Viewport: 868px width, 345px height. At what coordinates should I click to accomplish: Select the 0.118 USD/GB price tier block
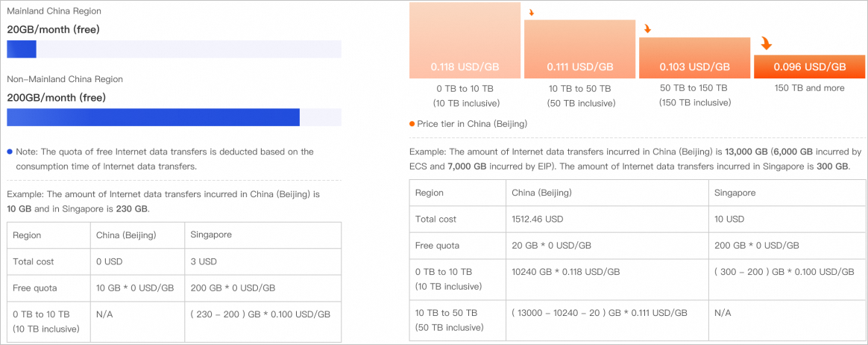(x=465, y=40)
